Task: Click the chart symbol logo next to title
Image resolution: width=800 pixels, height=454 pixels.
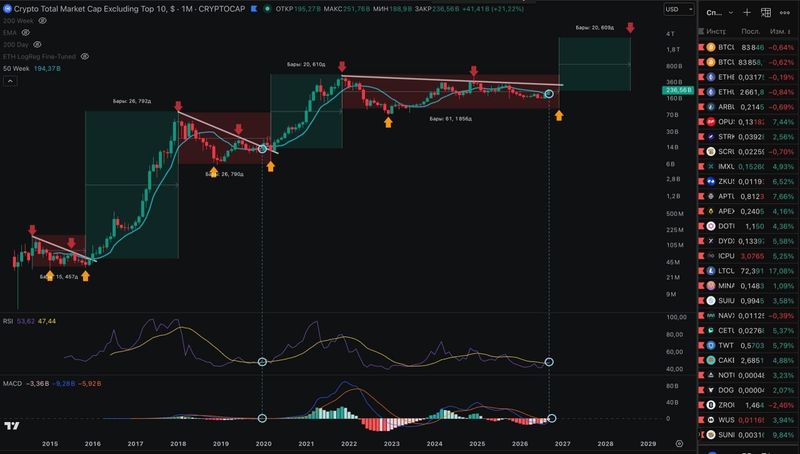Action: point(7,9)
